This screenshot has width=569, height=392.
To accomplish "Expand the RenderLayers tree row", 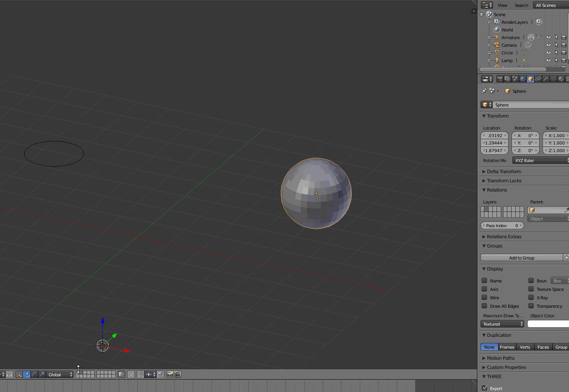I will 489,22.
